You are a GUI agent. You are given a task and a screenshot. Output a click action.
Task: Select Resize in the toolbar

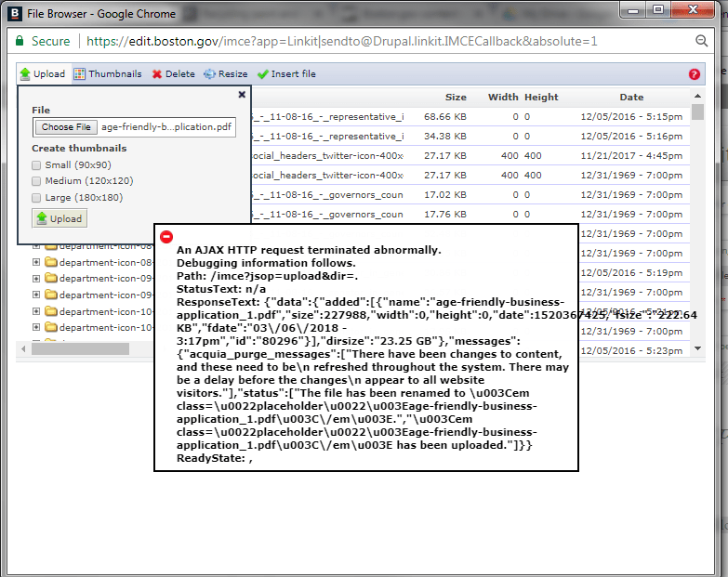pos(226,74)
